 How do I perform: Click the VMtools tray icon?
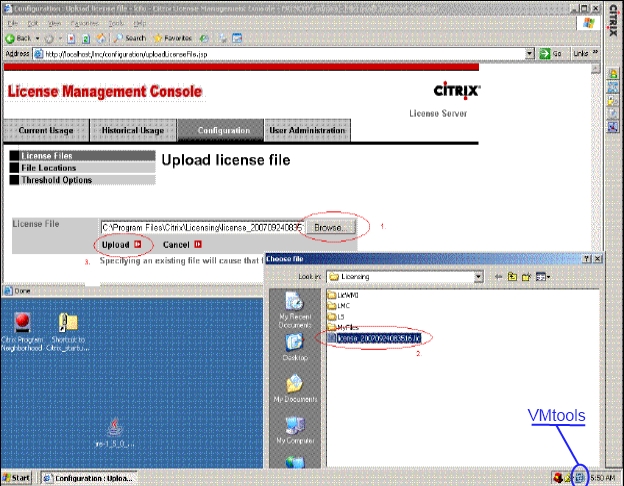[x=579, y=477]
